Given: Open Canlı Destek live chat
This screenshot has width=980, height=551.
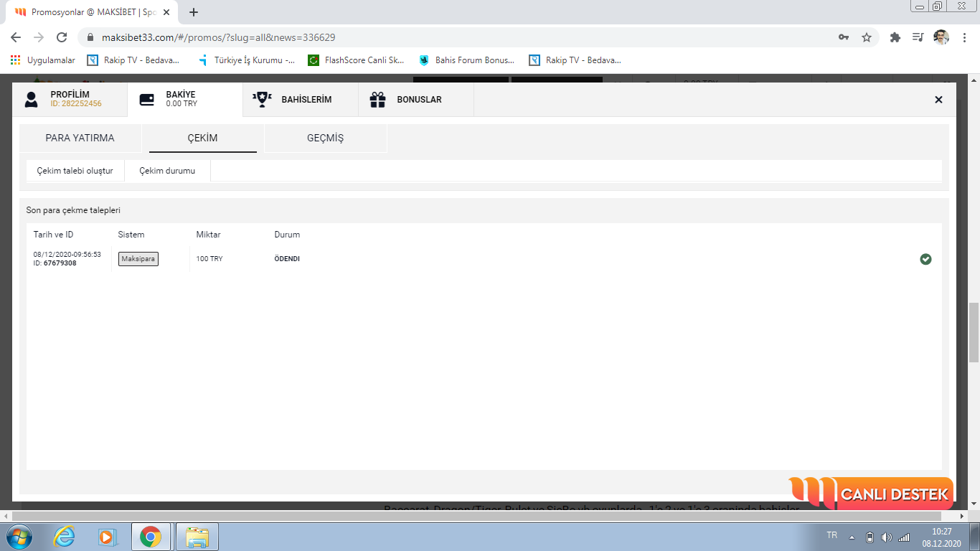Looking at the screenshot, I should pyautogui.click(x=872, y=494).
